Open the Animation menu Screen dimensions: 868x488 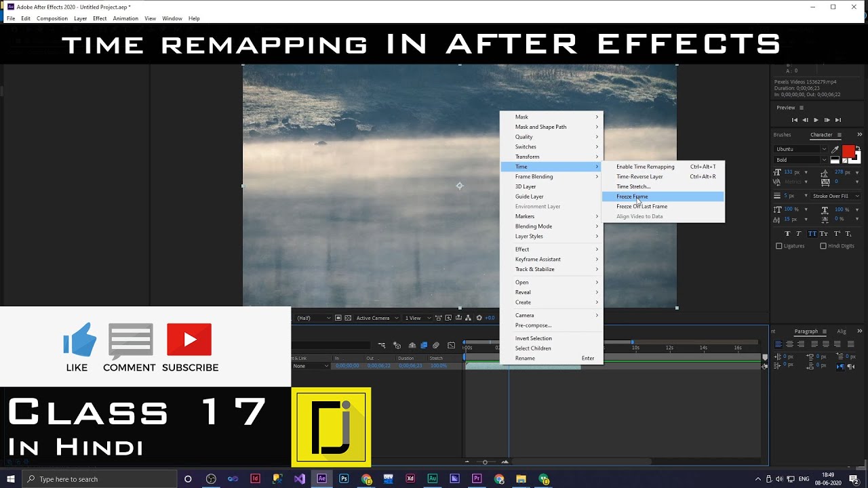point(125,18)
